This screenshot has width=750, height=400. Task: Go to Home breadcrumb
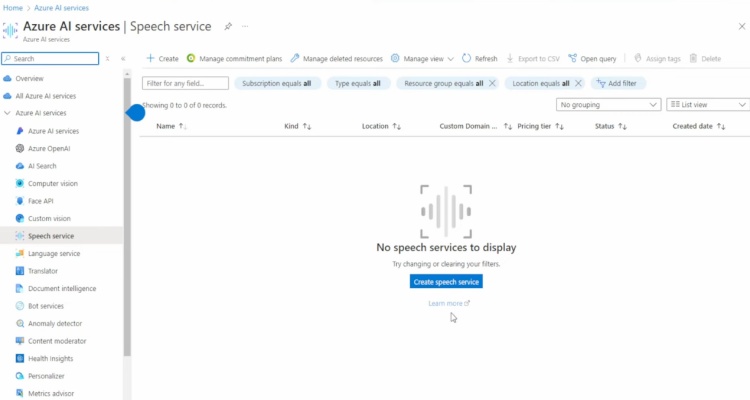13,8
